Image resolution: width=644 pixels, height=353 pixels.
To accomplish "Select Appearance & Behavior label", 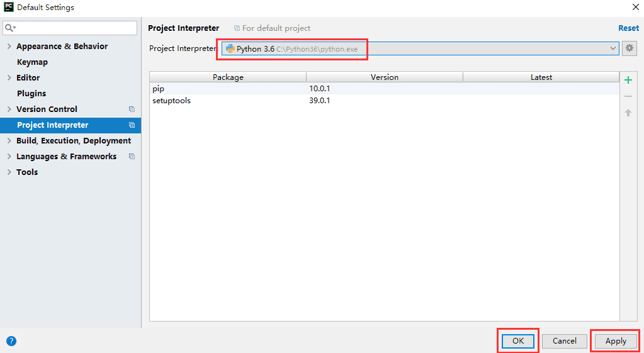I will [62, 47].
